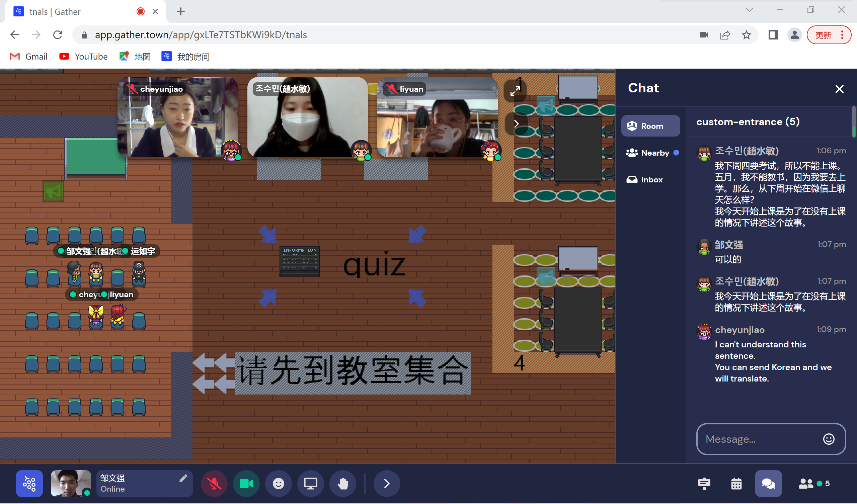This screenshot has height=504, width=857.
Task: Open the participants list showing 5 online
Action: click(x=813, y=483)
